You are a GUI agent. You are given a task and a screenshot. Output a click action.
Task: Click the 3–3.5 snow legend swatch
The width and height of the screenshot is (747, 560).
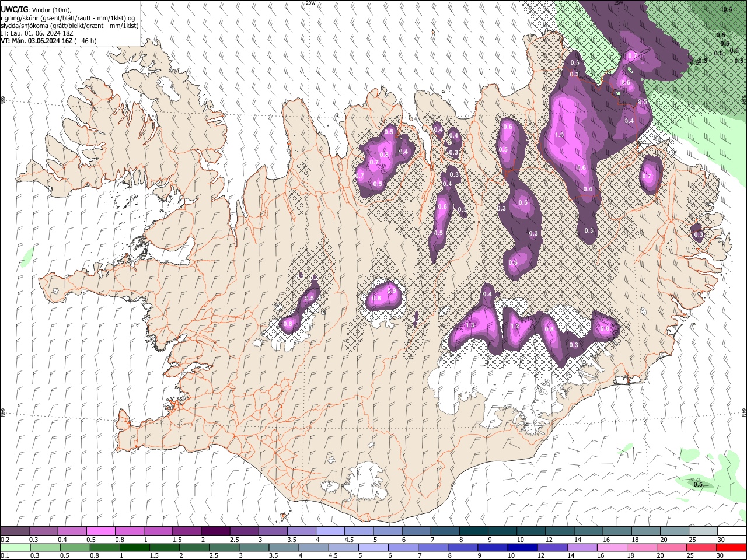[x=273, y=531]
